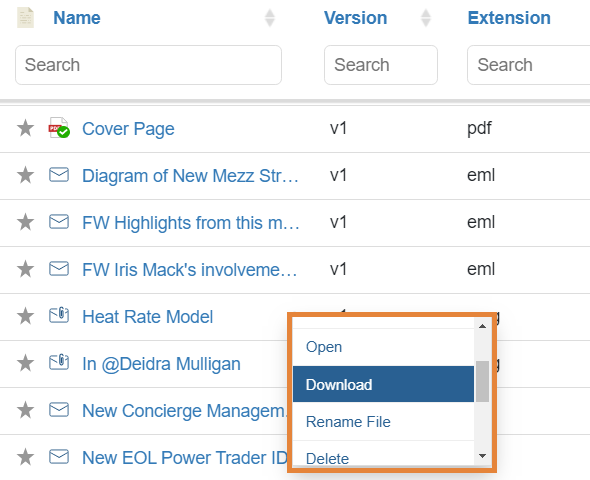This screenshot has height=480, width=590.
Task: Click the envelope icon for New Concierge Management
Action: tap(59, 410)
